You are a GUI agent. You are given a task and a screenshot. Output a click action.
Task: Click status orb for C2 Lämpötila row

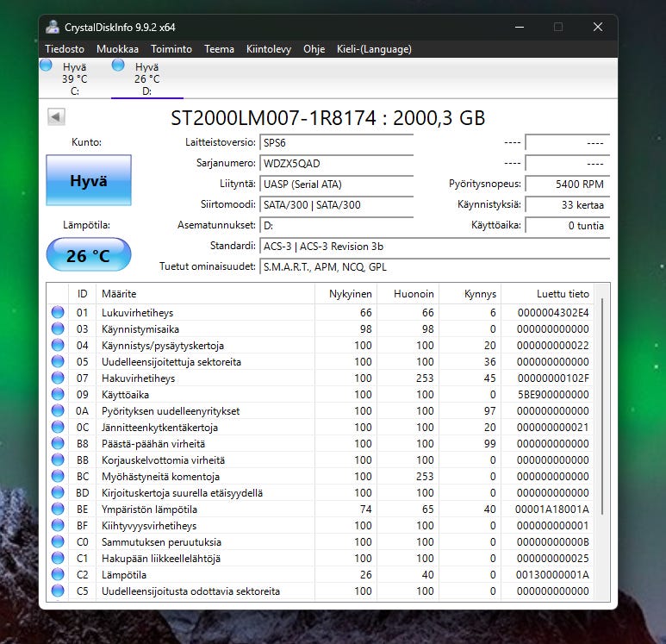pos(58,574)
